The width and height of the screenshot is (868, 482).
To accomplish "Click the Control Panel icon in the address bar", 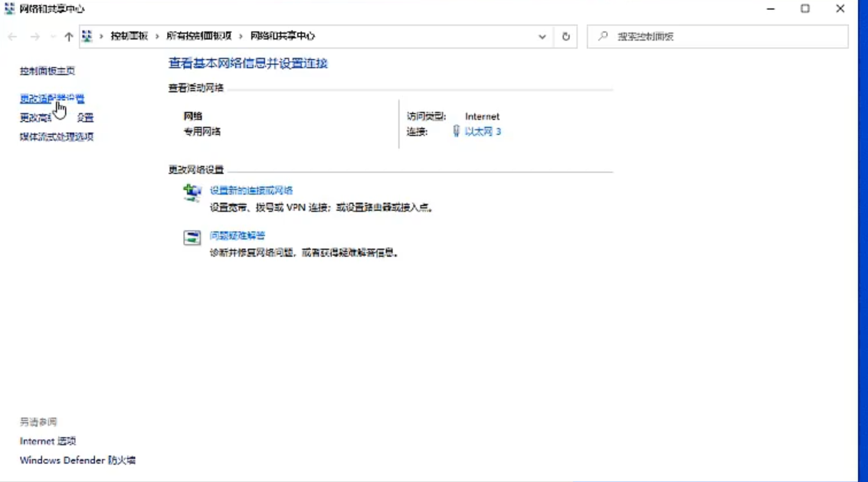I will click(x=87, y=36).
